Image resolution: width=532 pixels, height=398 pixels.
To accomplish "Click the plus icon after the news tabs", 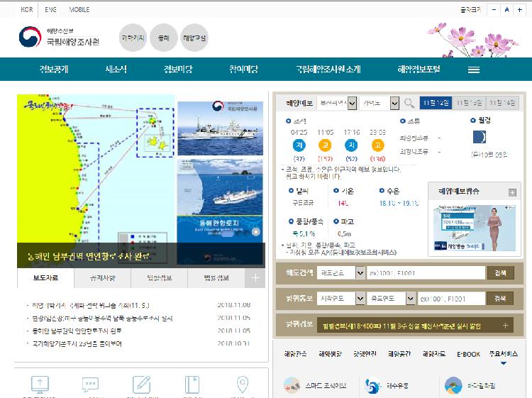I will click(255, 278).
